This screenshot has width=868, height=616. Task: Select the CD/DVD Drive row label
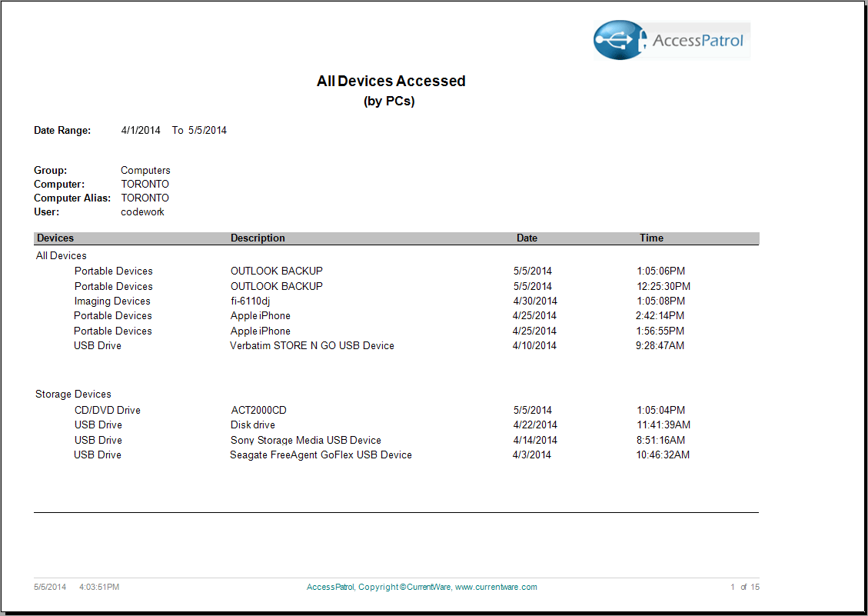point(108,410)
